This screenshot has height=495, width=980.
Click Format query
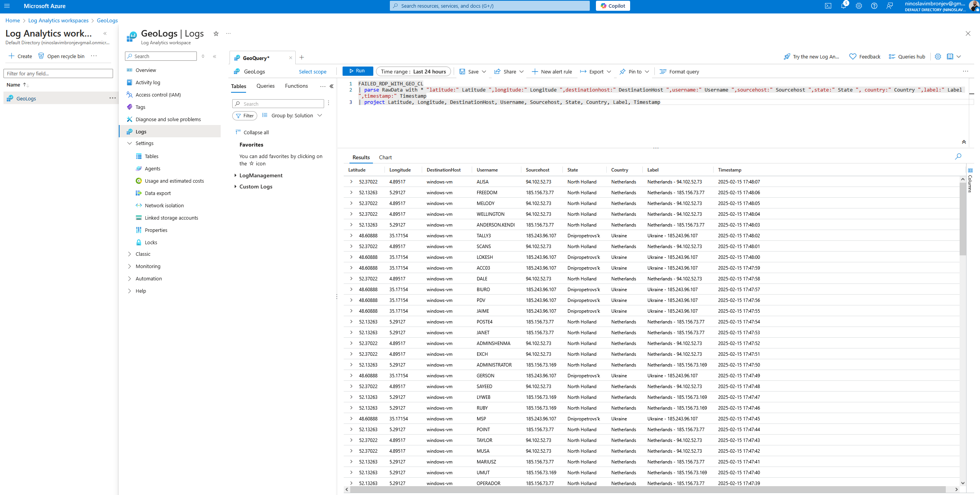tap(679, 72)
